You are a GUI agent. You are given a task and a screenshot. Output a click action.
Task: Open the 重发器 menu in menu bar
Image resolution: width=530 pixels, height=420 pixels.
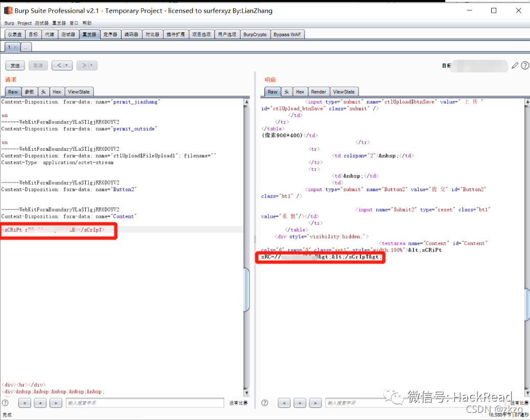59,23
